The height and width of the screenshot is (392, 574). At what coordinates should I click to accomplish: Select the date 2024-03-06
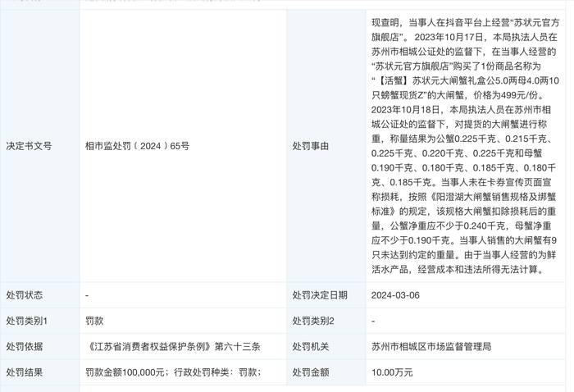pyautogui.click(x=399, y=295)
